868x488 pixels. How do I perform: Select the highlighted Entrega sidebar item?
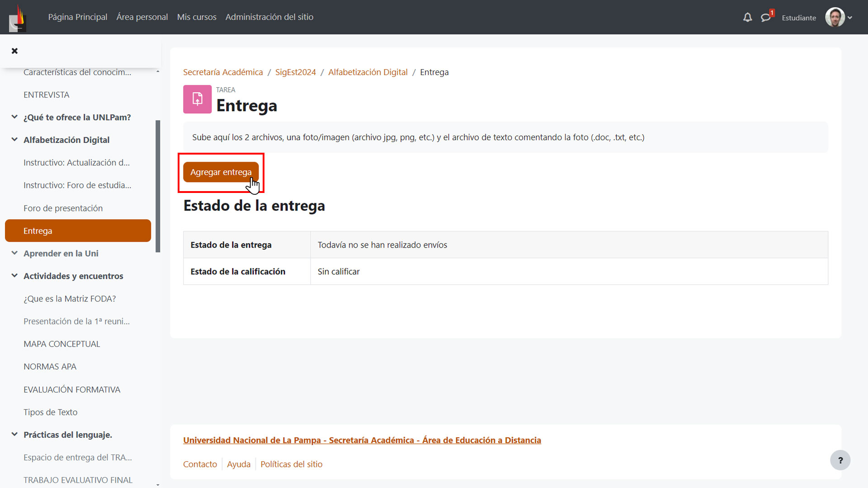pyautogui.click(x=78, y=231)
